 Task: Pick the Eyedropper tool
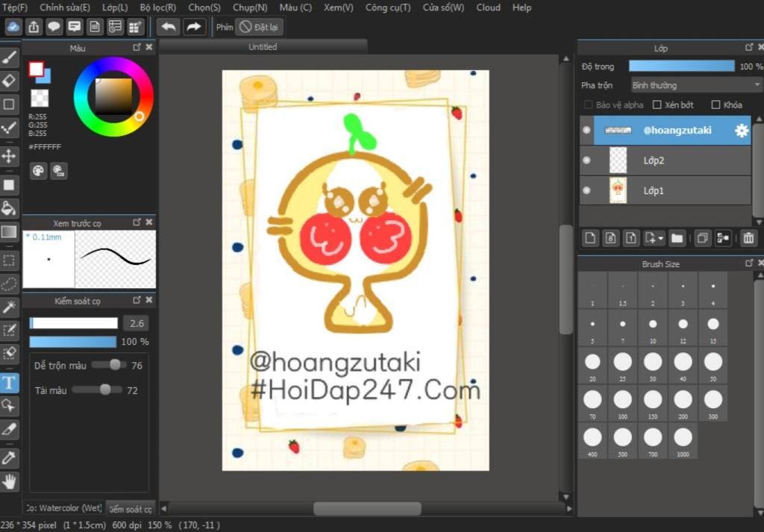pos(9,458)
